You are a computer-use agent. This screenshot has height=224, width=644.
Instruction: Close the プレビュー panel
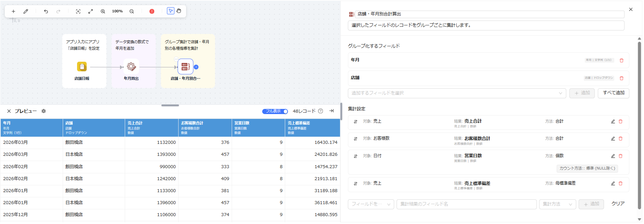pyautogui.click(x=9, y=111)
